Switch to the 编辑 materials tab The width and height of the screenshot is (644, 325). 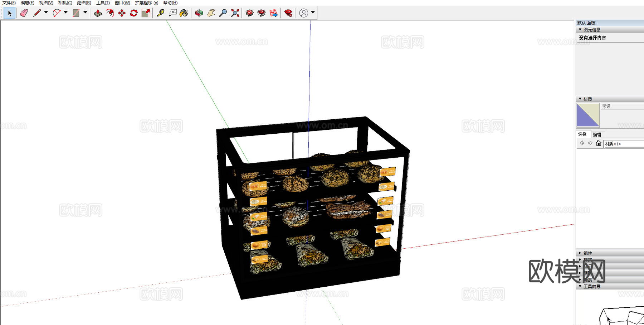coord(597,134)
